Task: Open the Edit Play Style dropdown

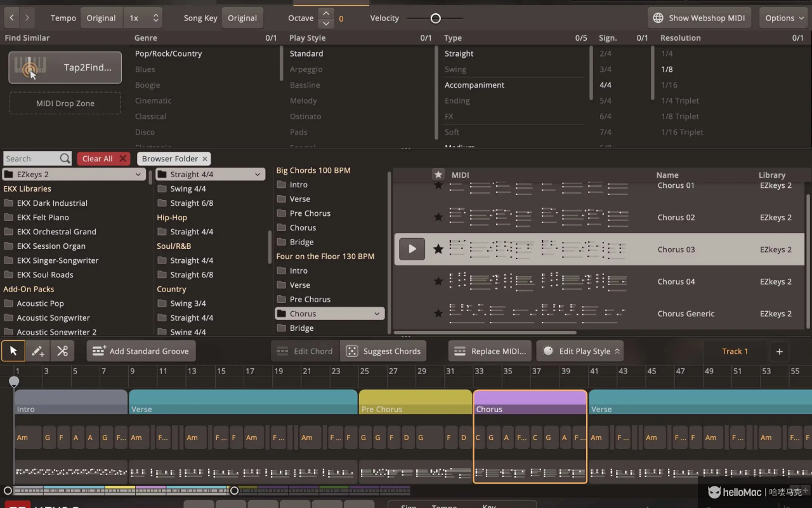Action: coord(580,351)
